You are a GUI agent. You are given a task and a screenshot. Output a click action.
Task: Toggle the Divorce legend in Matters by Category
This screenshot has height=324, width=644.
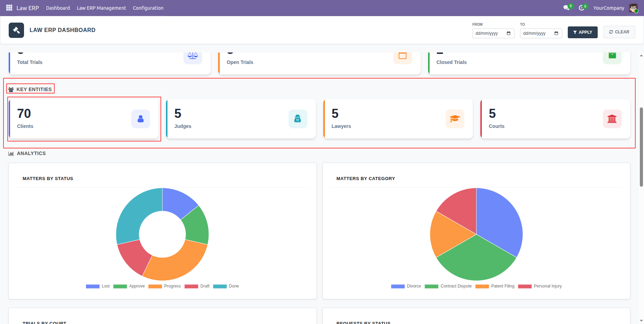coord(406,286)
